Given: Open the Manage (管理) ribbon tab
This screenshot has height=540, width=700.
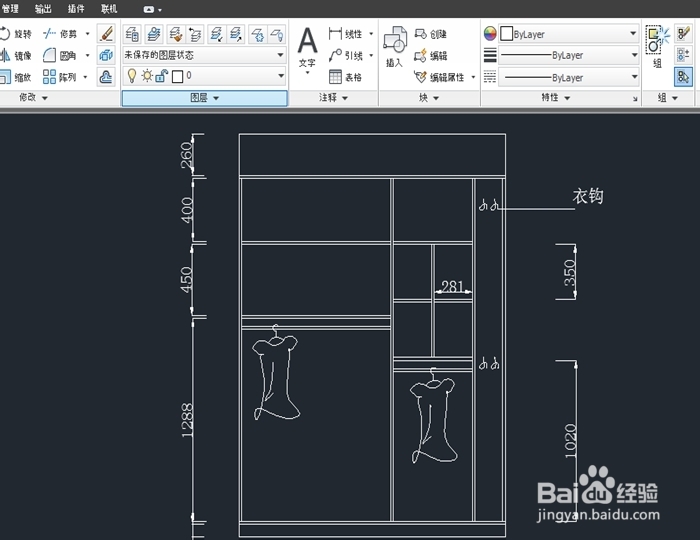Looking at the screenshot, I should 10,8.
